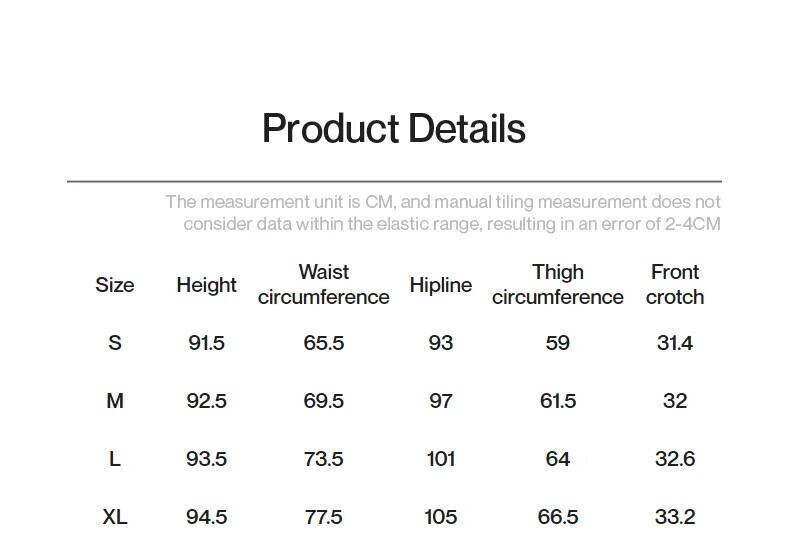Screen dimensions: 790x545
Task: Click the Product Details heading
Action: 393,129
